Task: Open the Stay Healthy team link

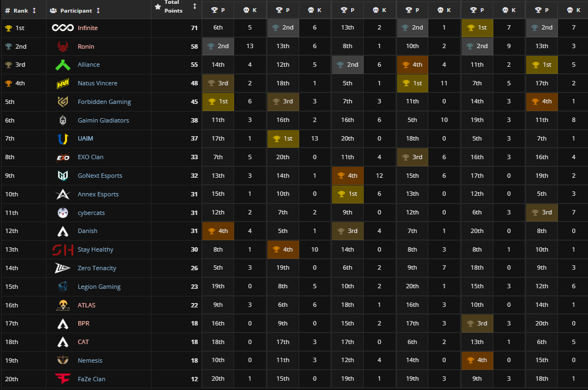Action: click(x=95, y=249)
